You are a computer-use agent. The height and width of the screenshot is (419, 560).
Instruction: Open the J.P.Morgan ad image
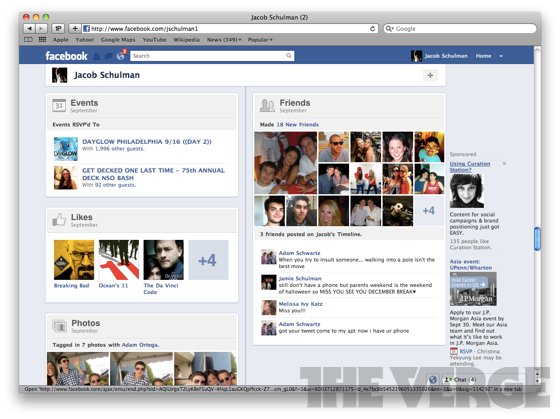point(473,289)
